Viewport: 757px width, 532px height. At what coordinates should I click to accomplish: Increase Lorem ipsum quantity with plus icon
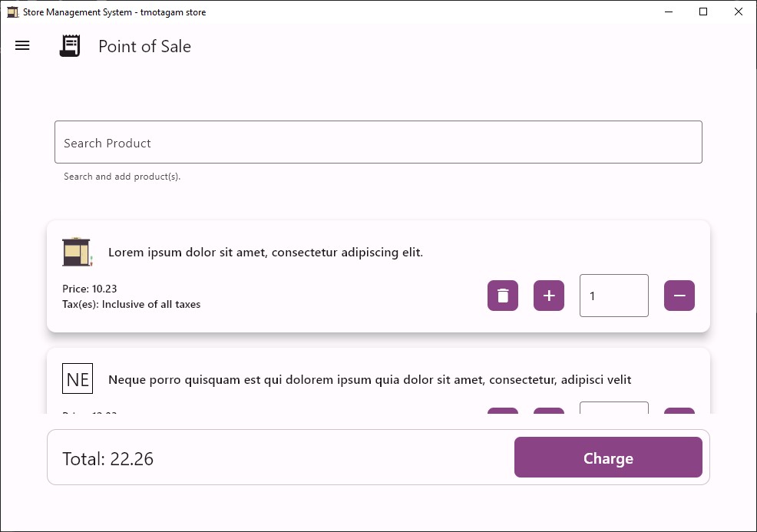pos(549,296)
